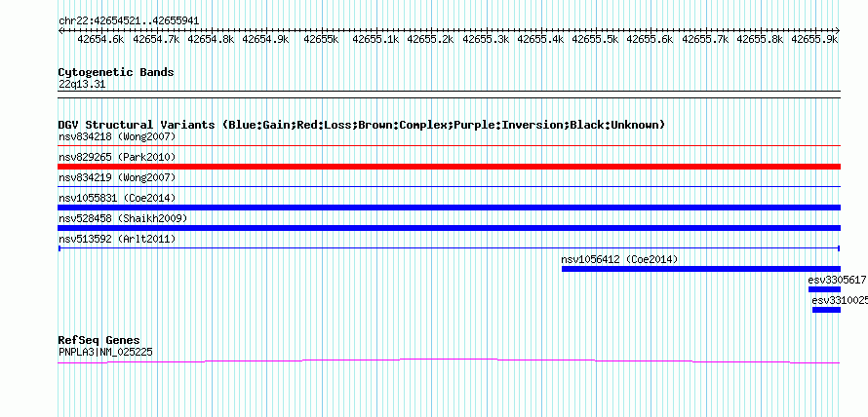The image size is (868, 417).
Task: Select the DGV Structural Variants track heading
Action: pos(362,125)
